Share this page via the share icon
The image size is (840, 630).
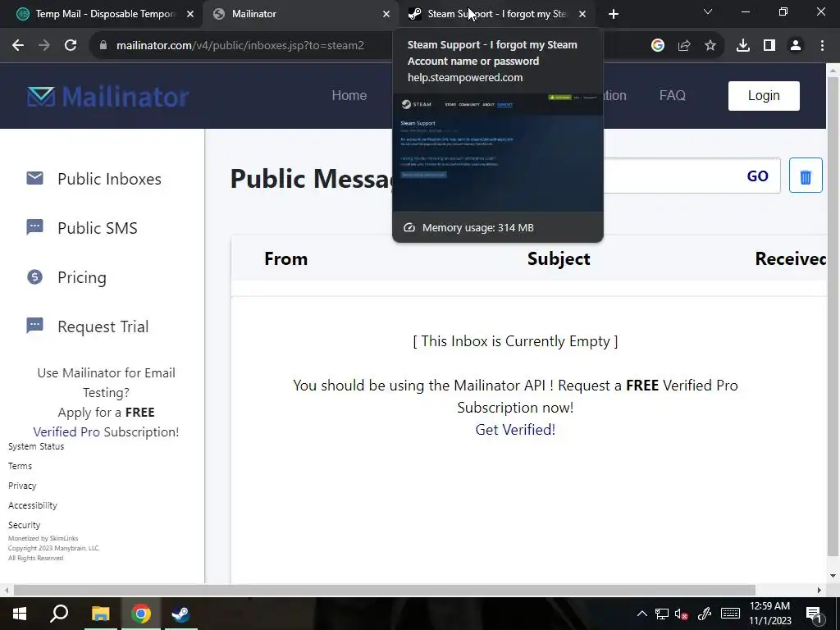[x=684, y=46]
